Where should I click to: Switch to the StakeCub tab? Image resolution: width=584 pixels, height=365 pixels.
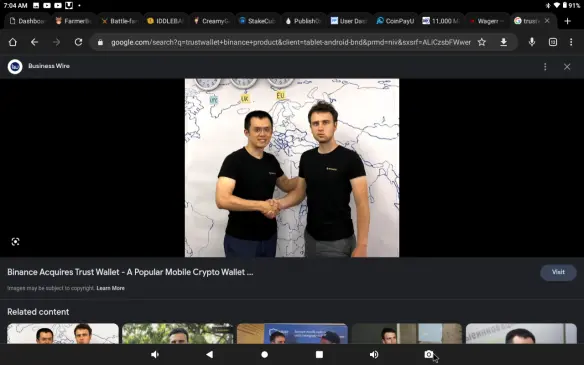(257, 21)
